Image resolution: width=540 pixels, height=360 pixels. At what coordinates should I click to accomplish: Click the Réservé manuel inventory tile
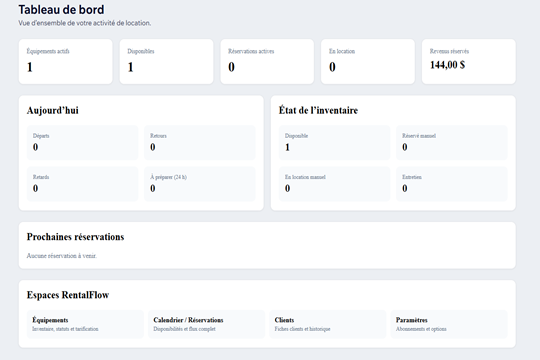[452, 143]
